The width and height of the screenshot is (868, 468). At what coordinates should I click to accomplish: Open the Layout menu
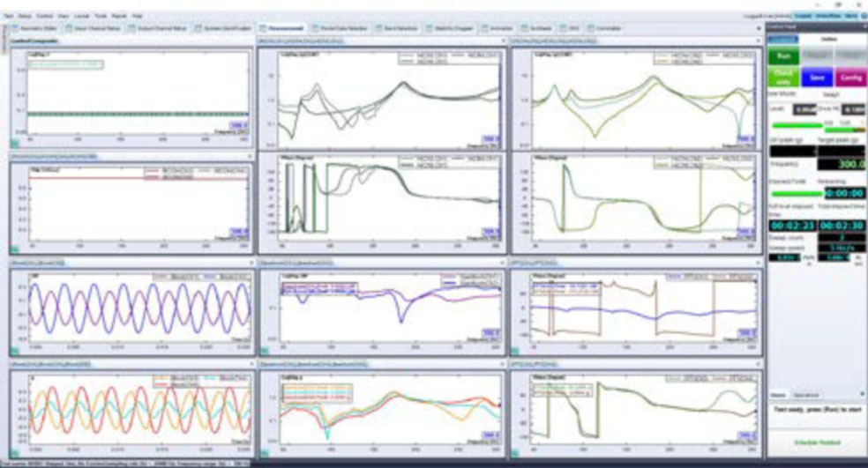point(81,16)
